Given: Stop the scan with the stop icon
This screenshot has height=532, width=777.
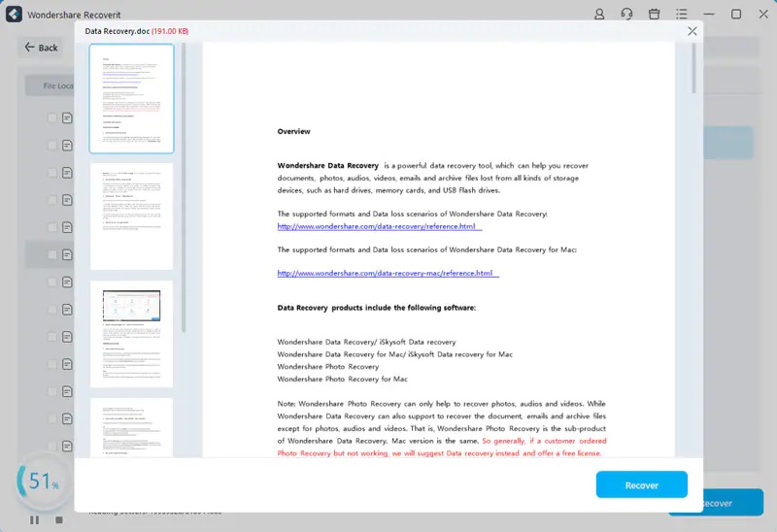Looking at the screenshot, I should pos(58,519).
